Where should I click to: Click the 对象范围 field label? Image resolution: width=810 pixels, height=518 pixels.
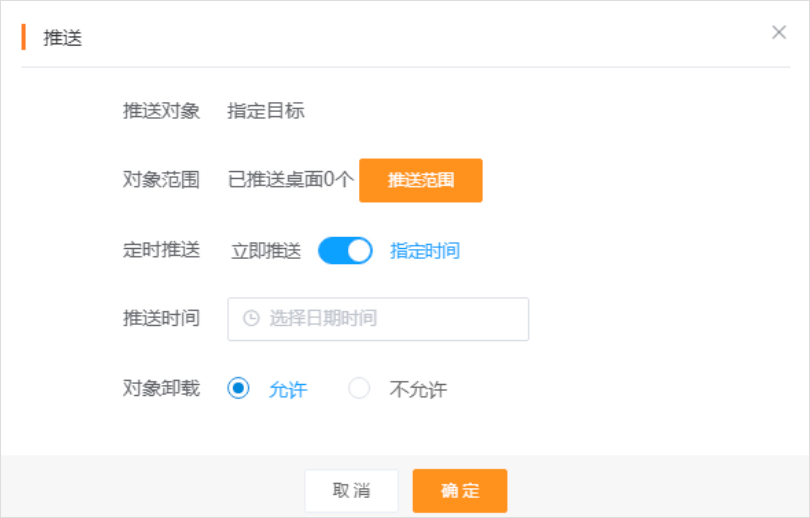(161, 180)
